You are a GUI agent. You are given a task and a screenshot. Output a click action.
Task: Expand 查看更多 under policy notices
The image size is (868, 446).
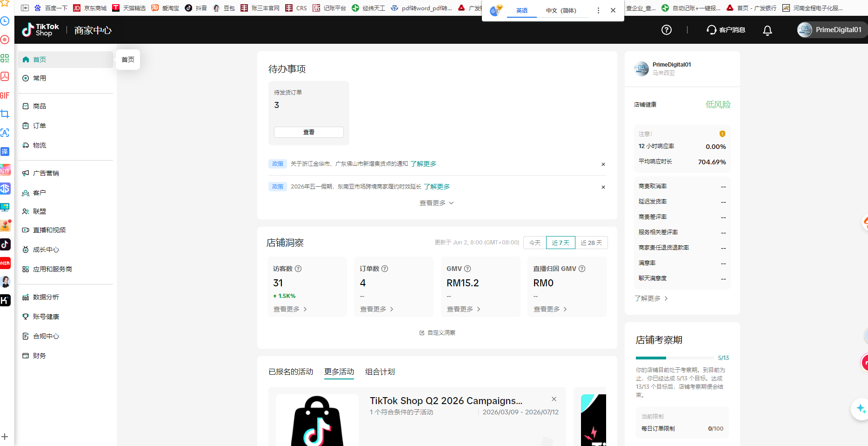(x=437, y=203)
